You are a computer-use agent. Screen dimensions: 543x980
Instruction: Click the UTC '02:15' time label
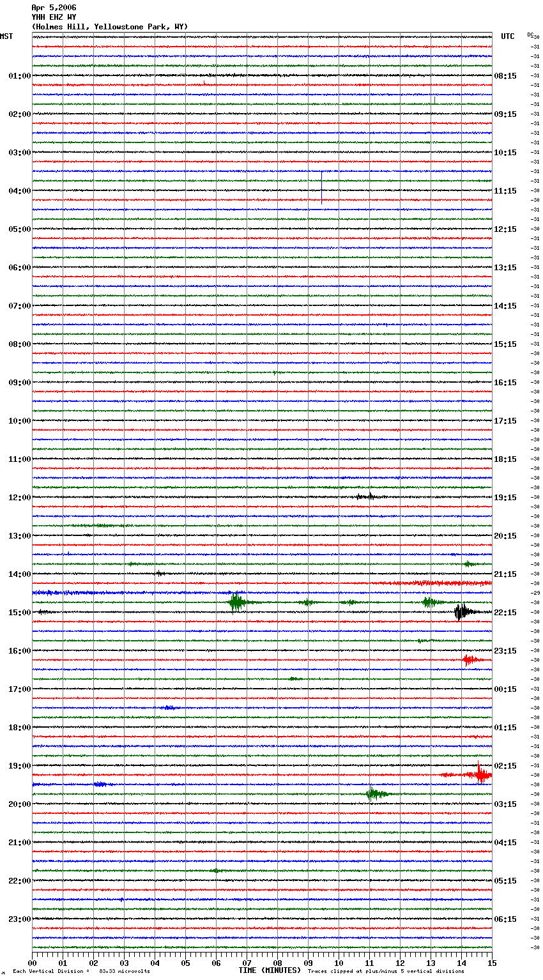tap(505, 766)
